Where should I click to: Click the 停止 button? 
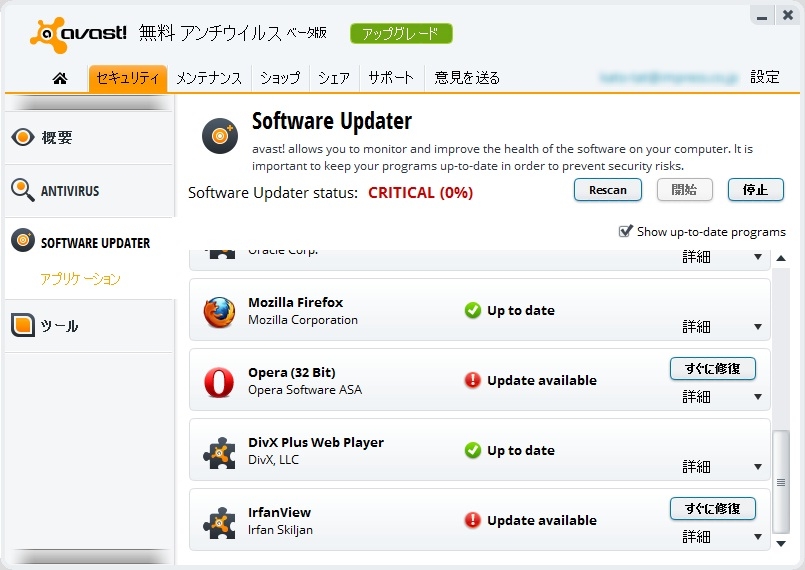pos(756,190)
